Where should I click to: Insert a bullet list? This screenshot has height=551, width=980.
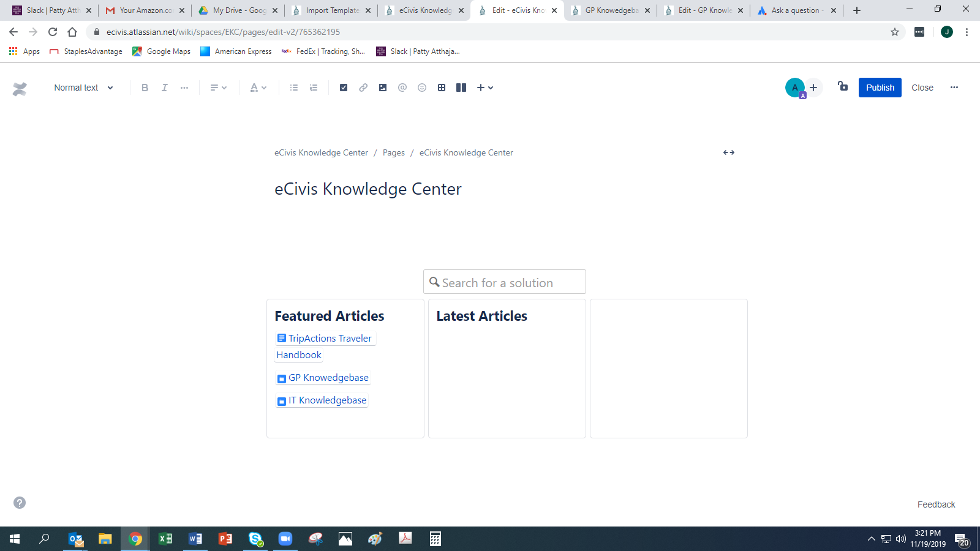(294, 88)
